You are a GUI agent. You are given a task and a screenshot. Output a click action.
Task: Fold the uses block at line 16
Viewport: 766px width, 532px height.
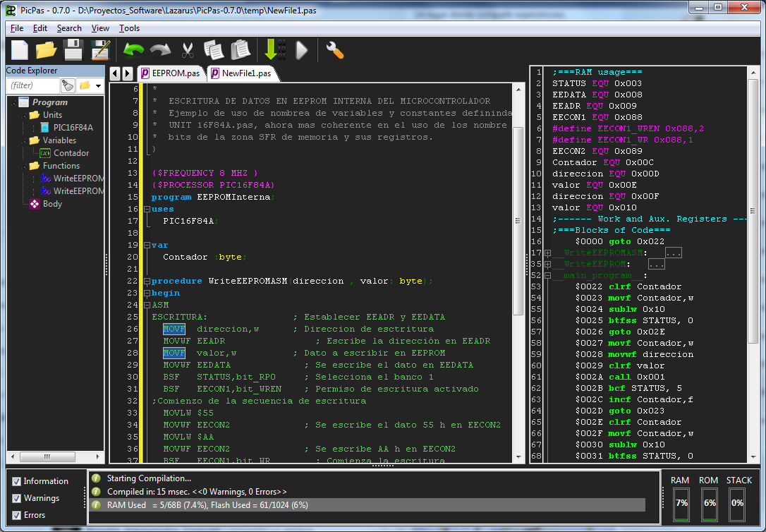(147, 209)
